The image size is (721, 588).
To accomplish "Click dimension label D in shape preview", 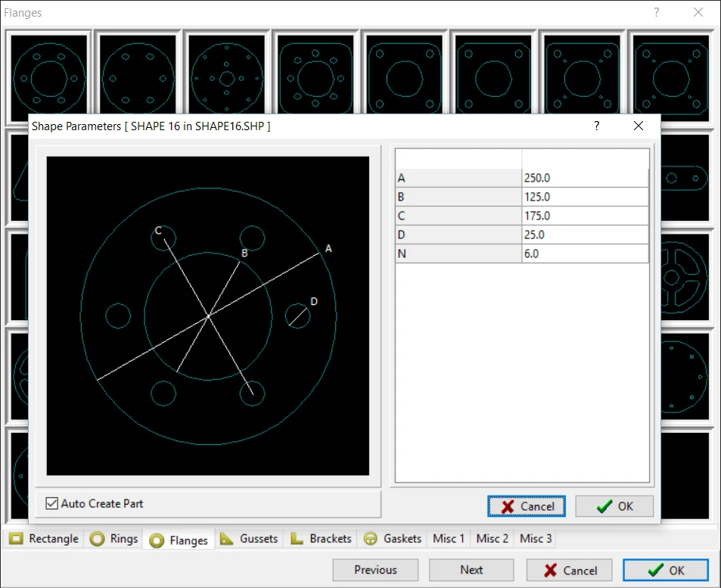I will (x=314, y=301).
